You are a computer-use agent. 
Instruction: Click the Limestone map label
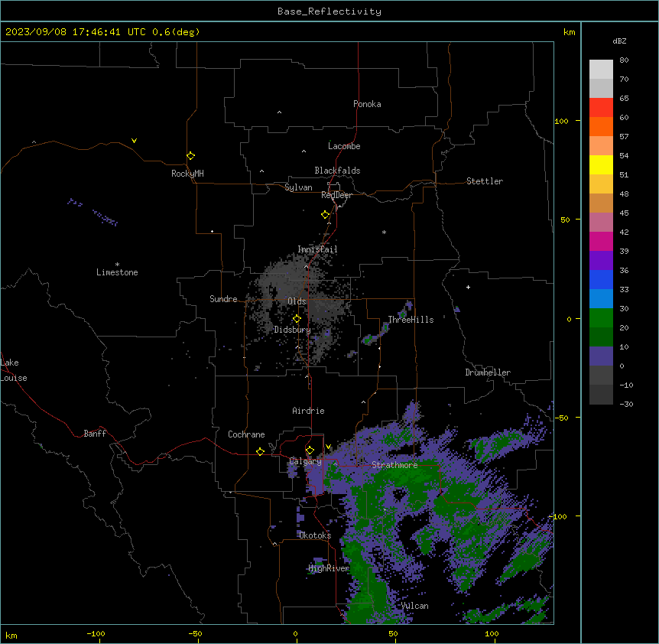(117, 272)
